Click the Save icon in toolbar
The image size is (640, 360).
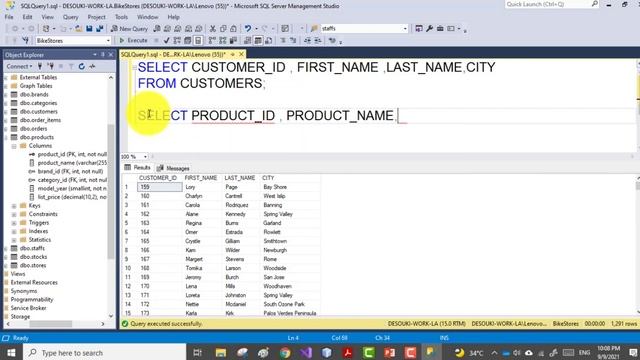[x=89, y=29]
